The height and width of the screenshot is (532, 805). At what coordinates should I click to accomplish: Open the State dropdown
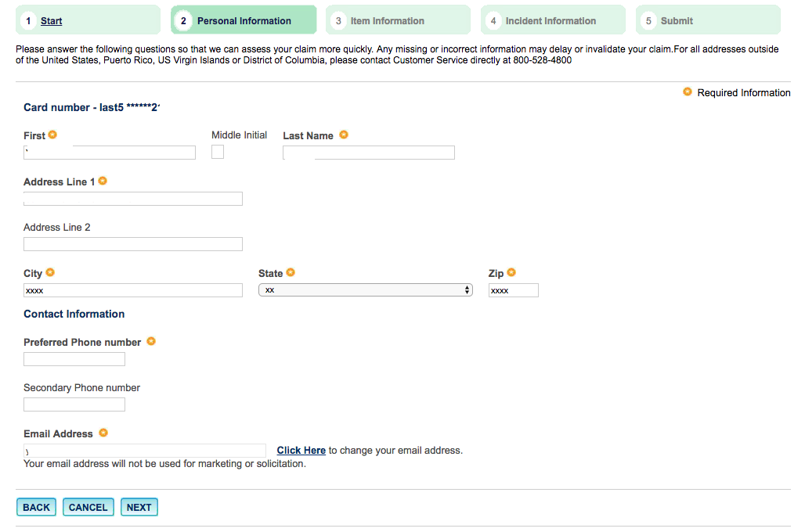click(365, 290)
